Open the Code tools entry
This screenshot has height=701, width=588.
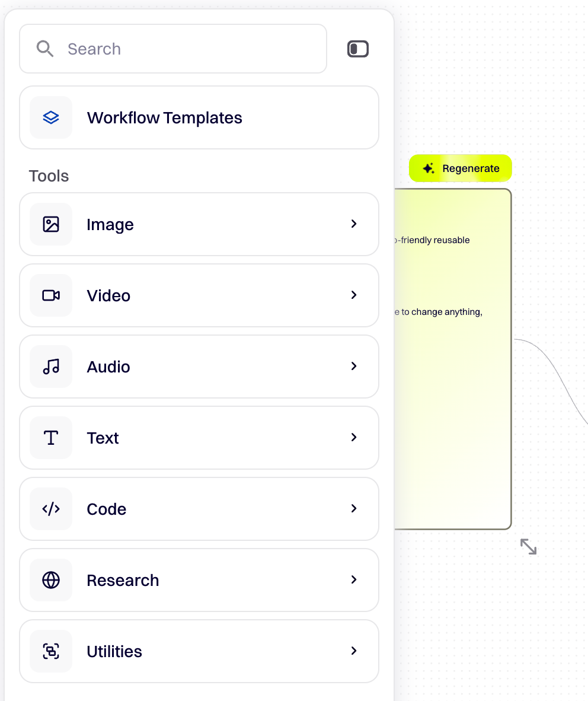point(199,509)
